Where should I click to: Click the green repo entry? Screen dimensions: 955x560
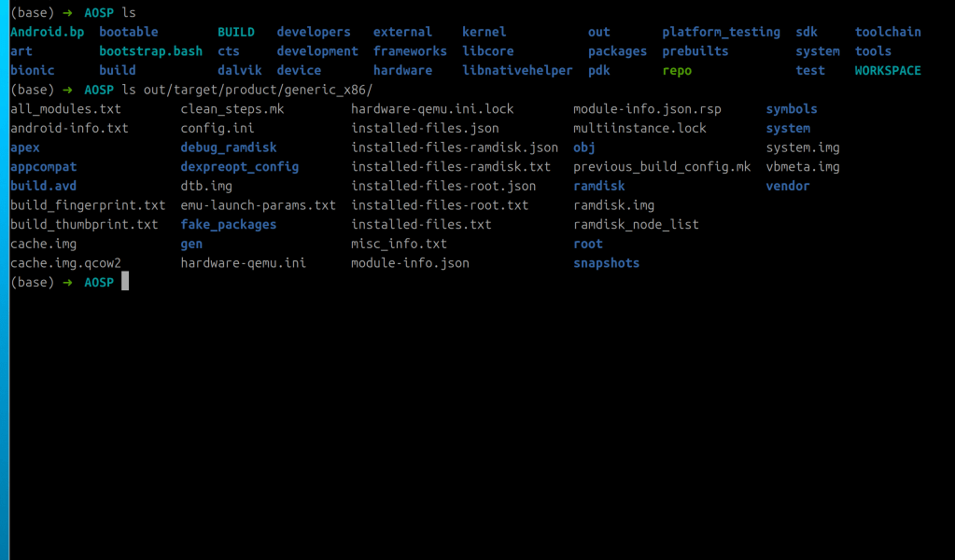(x=677, y=71)
